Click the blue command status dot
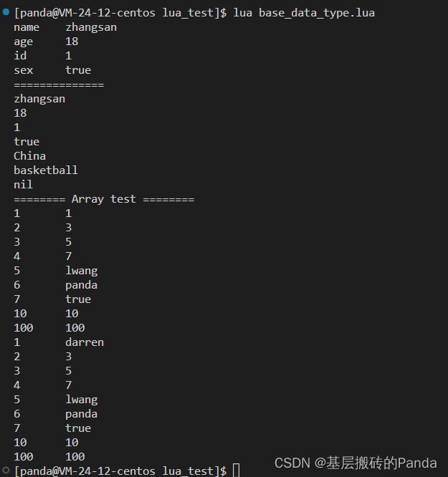448x477 pixels. (x=6, y=12)
